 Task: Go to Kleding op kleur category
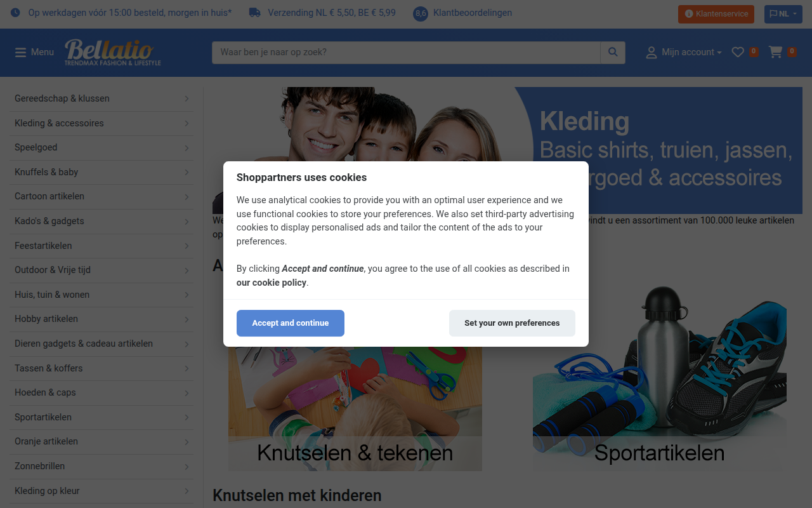(x=101, y=491)
